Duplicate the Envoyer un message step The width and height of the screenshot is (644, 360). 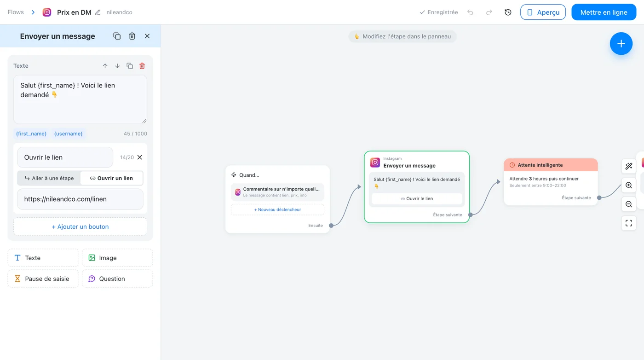(117, 36)
